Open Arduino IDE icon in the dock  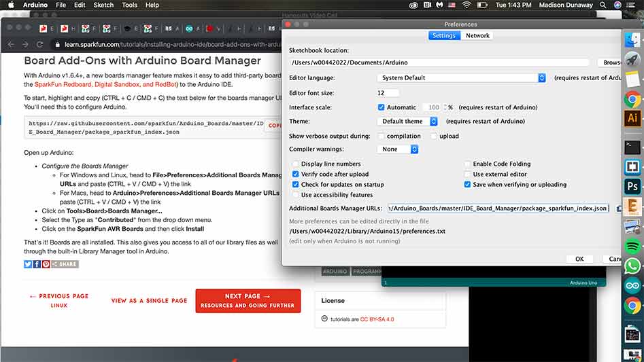(x=632, y=286)
